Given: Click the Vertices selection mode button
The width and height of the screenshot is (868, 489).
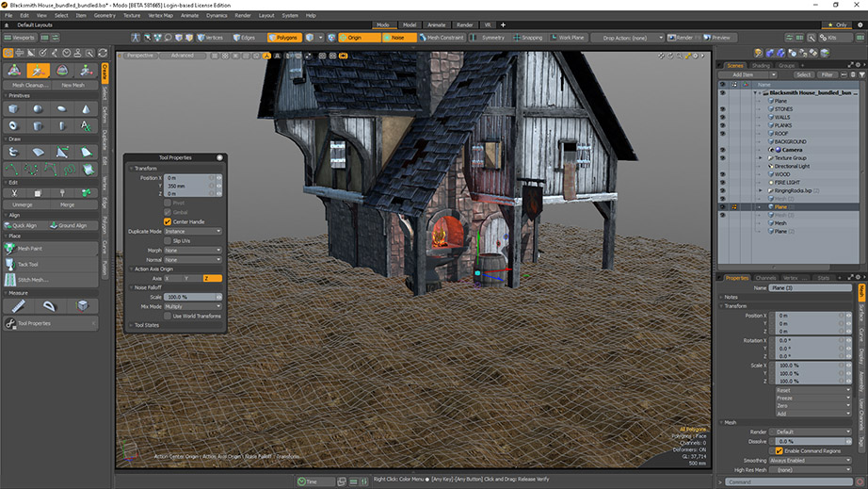Looking at the screenshot, I should (210, 38).
